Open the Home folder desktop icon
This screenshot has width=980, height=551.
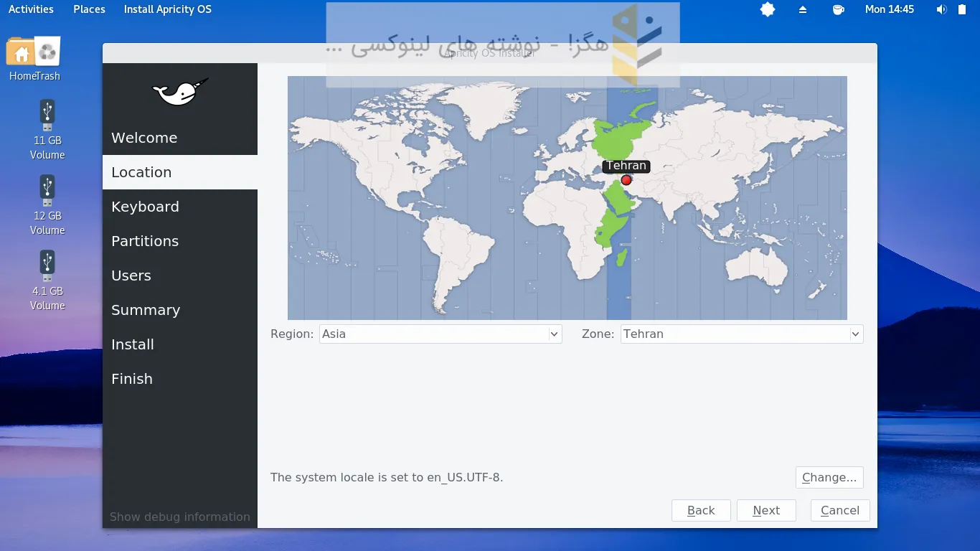coord(21,52)
